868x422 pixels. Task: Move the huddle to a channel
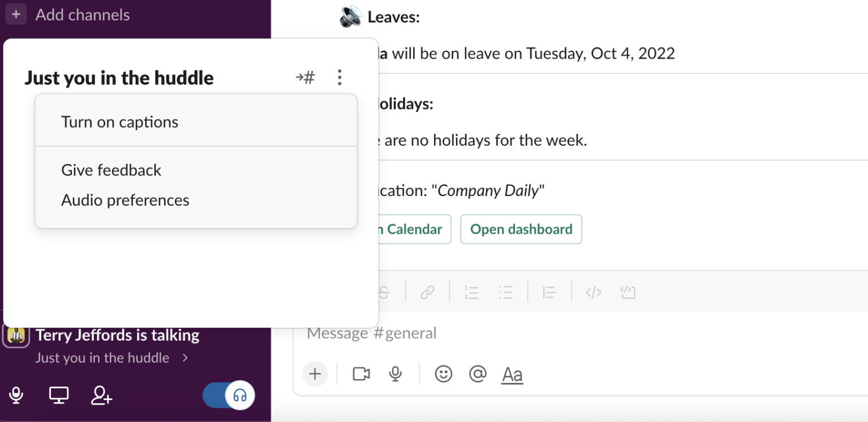(306, 77)
